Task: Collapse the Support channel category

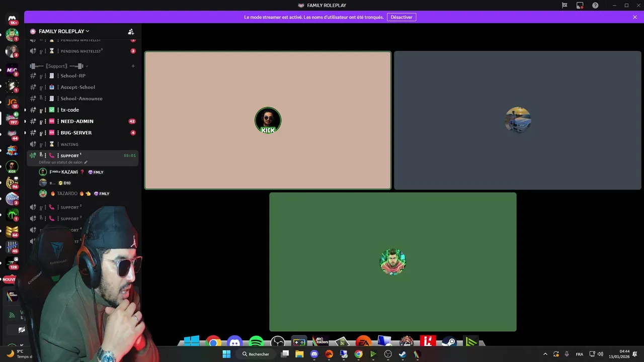Action: click(59, 66)
